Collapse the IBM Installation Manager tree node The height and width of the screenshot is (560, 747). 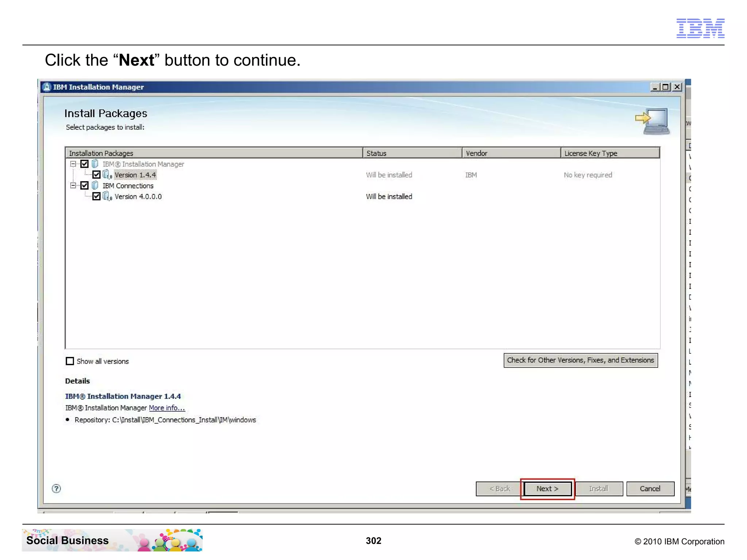click(73, 164)
